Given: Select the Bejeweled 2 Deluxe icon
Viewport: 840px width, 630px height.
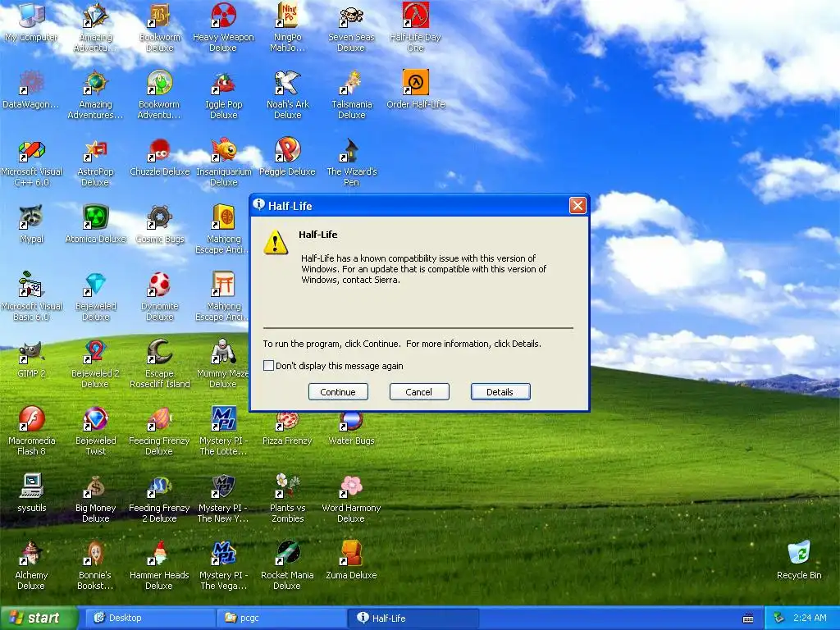Looking at the screenshot, I should point(95,363).
